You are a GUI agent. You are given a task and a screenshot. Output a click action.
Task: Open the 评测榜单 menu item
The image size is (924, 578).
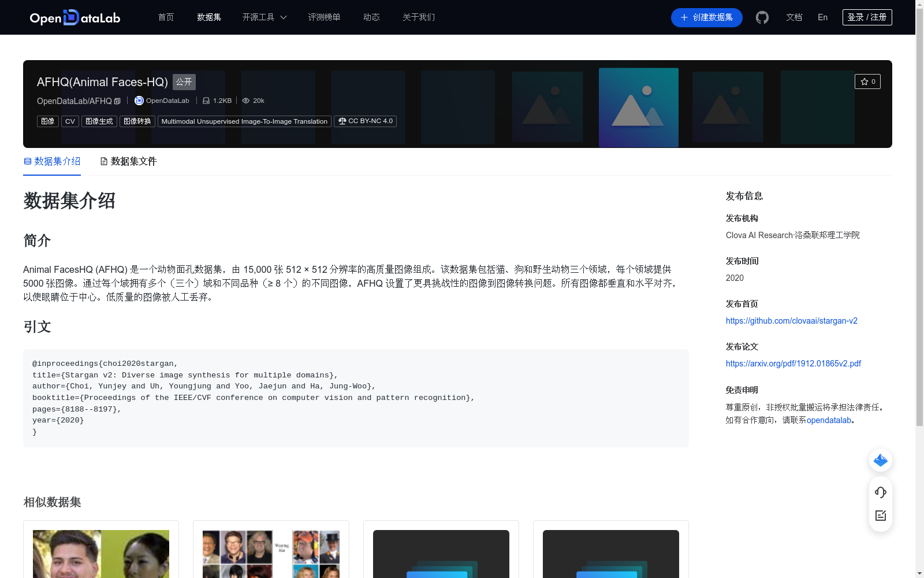pyautogui.click(x=324, y=17)
